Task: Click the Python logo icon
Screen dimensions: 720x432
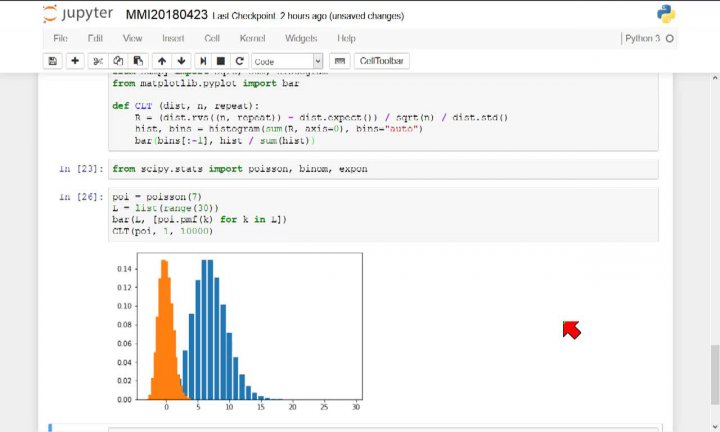Action: coord(666,14)
